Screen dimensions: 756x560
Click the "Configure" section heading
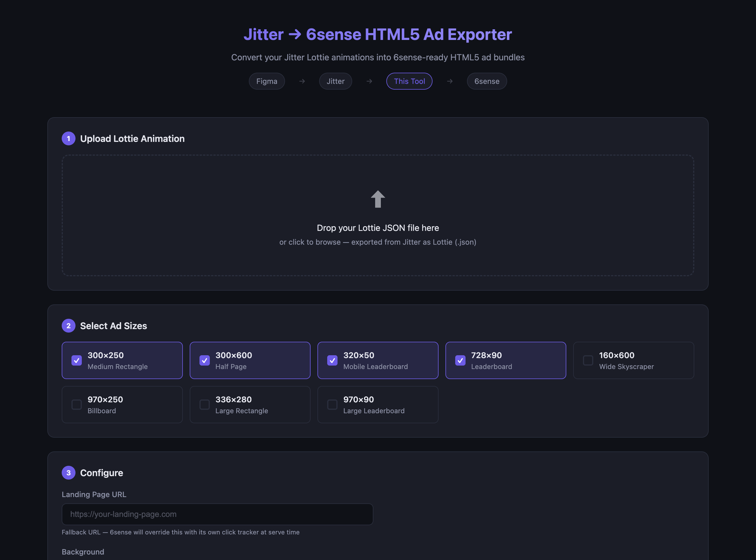pos(102,473)
